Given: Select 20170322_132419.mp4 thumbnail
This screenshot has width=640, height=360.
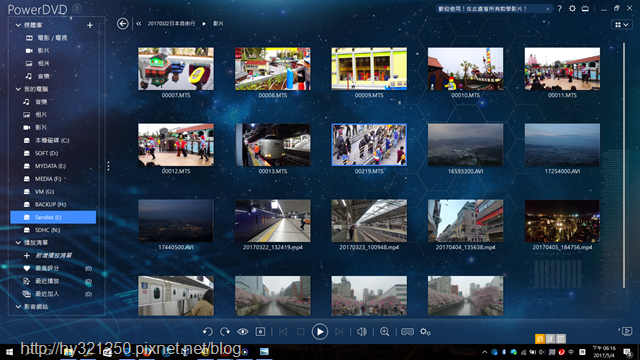Looking at the screenshot, I should [x=272, y=221].
